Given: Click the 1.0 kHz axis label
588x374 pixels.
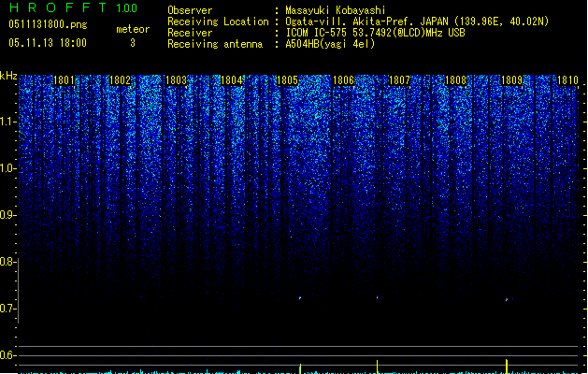Looking at the screenshot, I should pos(7,168).
